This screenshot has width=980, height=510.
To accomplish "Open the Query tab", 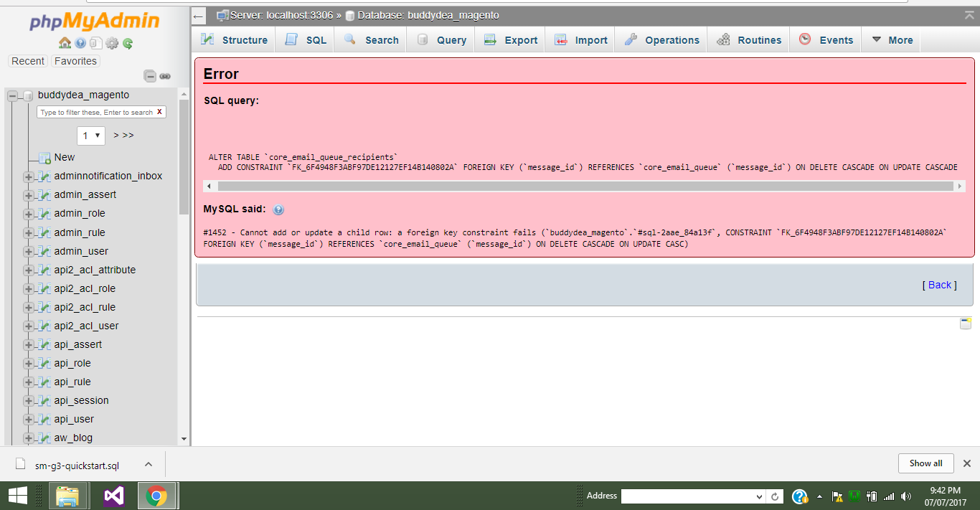I will pos(441,40).
